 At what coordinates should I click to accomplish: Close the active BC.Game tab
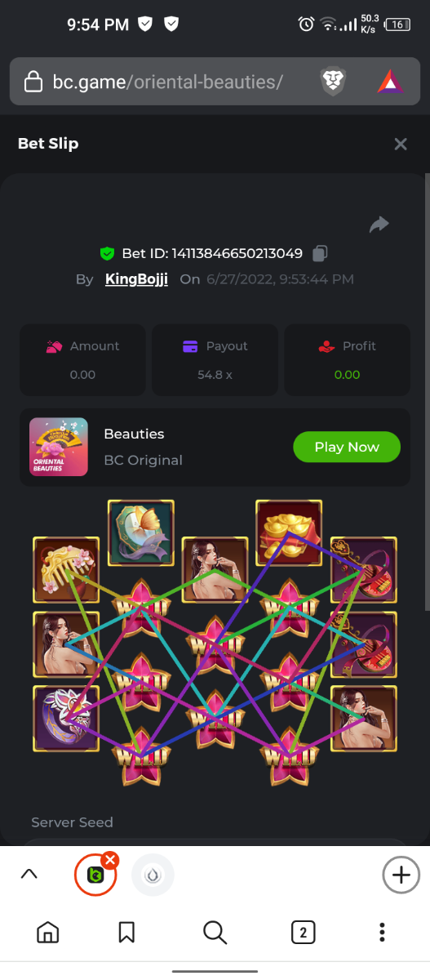pyautogui.click(x=110, y=860)
